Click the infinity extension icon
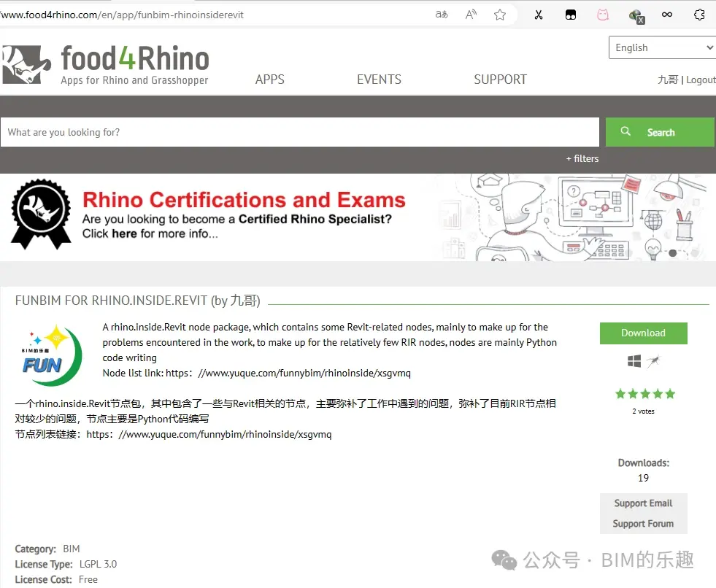Image resolution: width=716 pixels, height=588 pixels. (666, 14)
